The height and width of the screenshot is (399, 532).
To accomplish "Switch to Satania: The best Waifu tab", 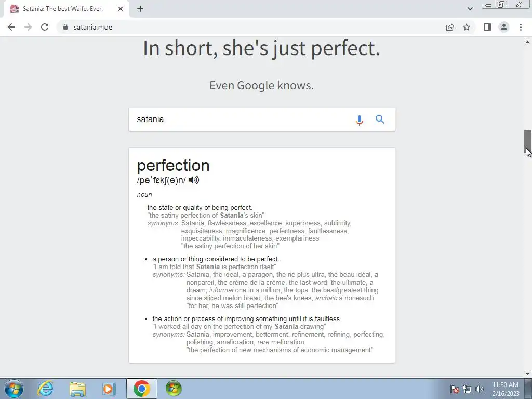I will (x=63, y=9).
